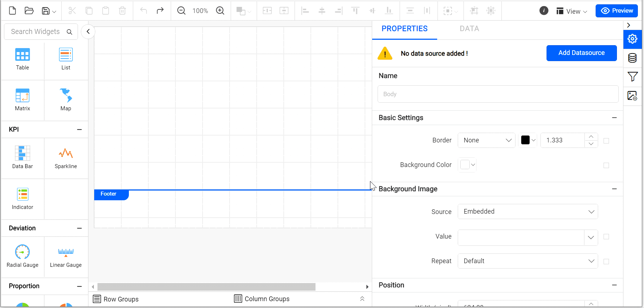Click the Add Datasource button

coord(582,53)
